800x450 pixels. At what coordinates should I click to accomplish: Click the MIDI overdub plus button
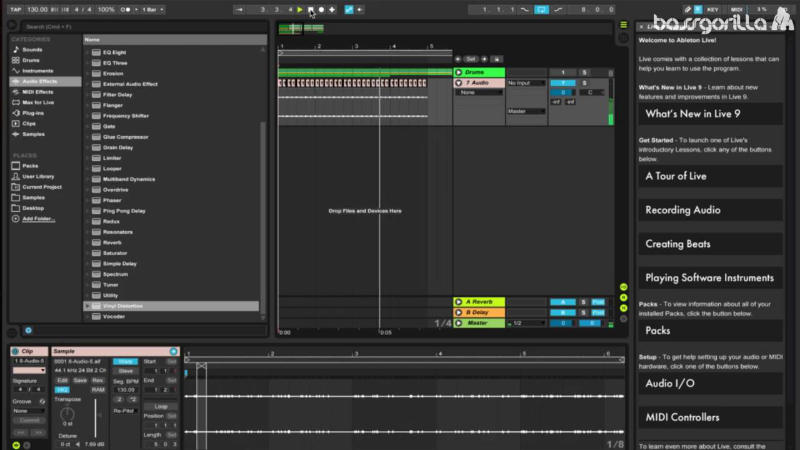coord(332,9)
